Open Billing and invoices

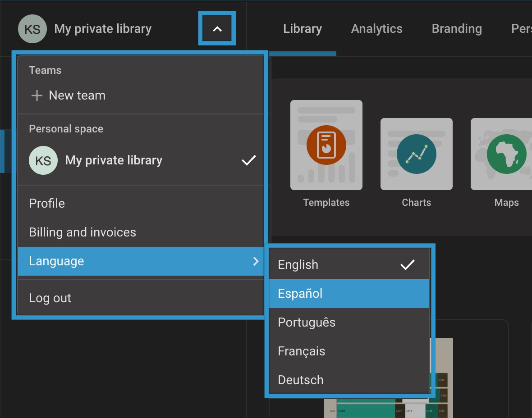click(83, 232)
